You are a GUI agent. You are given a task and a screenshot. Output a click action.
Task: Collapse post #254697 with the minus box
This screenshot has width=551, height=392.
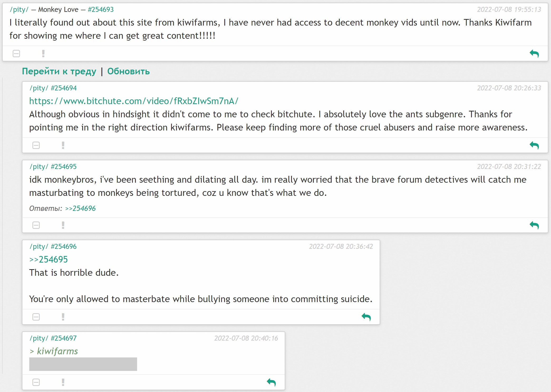coord(36,382)
